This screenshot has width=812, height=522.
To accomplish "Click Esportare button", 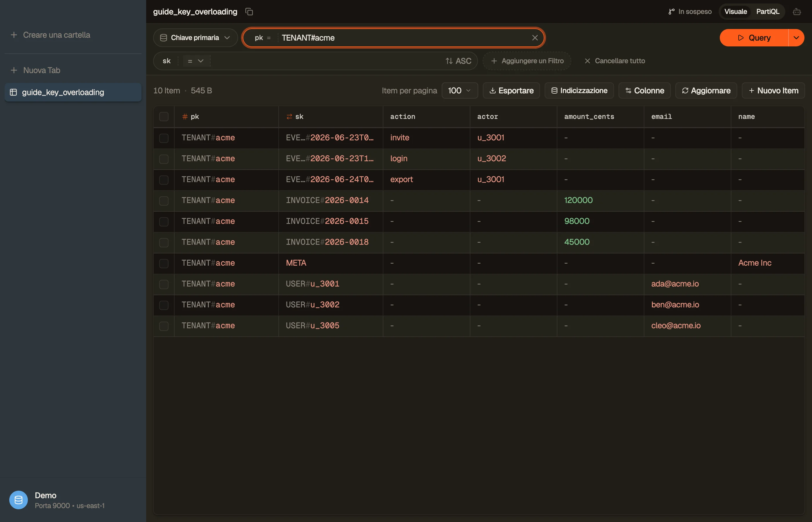I will pos(511,90).
